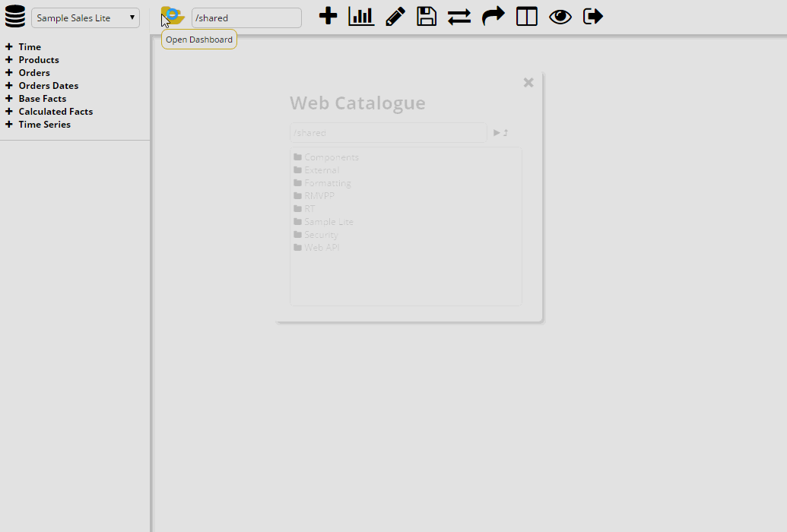
Task: Expand the Products plus icon
Action: [9, 60]
